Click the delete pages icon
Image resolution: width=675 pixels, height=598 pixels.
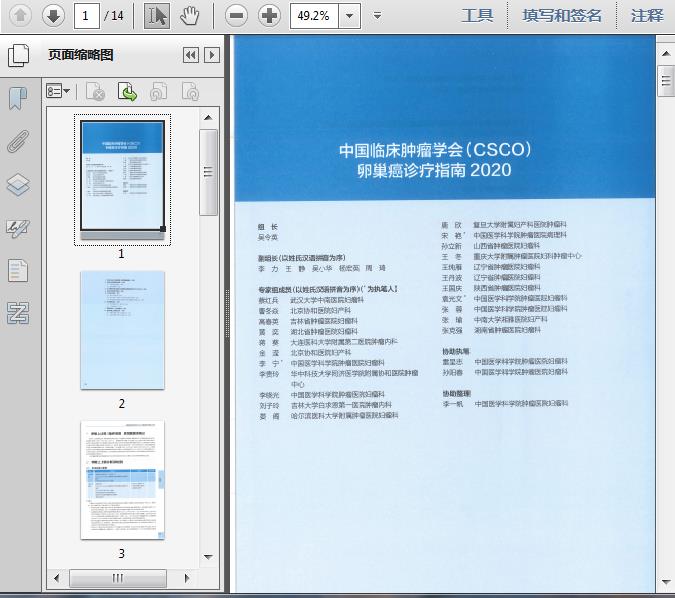tap(95, 91)
